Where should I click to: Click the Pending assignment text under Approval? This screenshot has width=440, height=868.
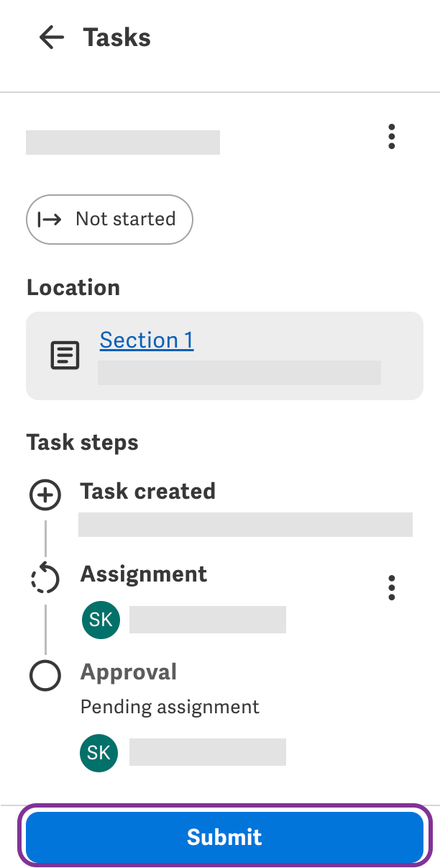170,707
